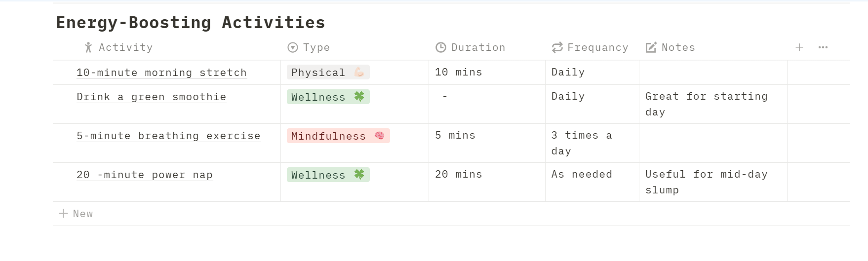
Task: Open Wellness tag for green smoothie row
Action: [328, 97]
